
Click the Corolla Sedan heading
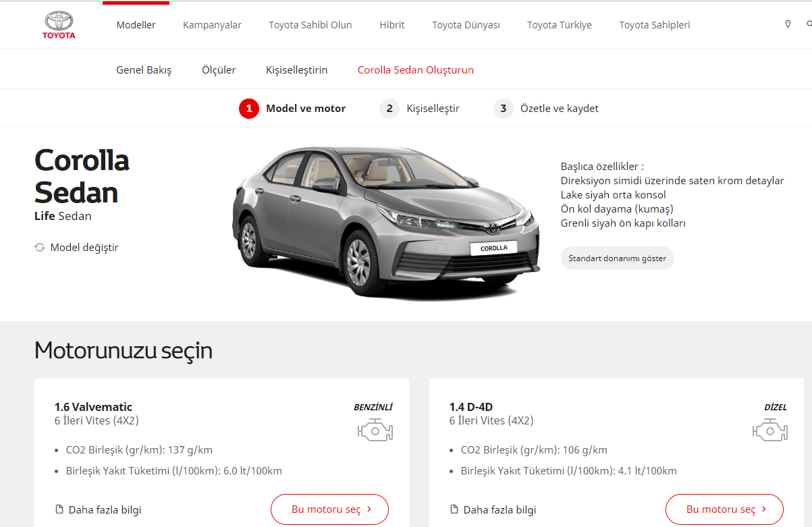(82, 177)
